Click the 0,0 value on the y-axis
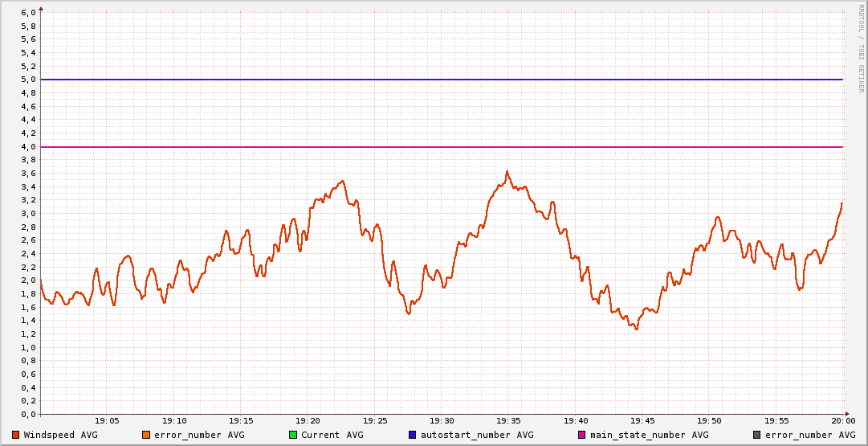Screen dimensions: 868x446 pos(29,415)
